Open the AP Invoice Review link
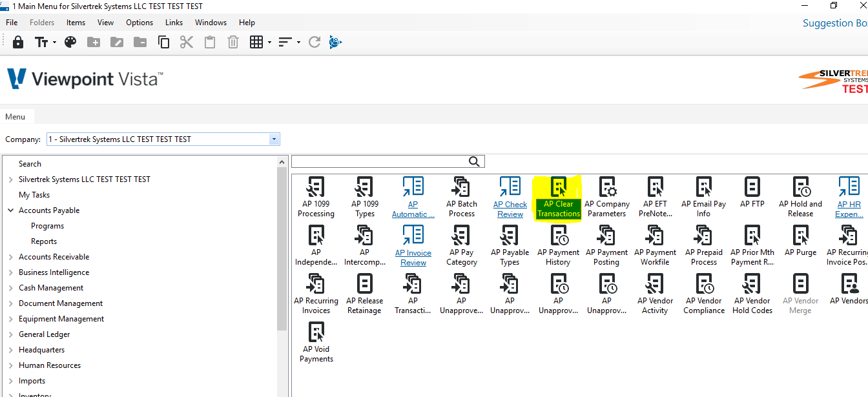The image size is (868, 397). [413, 245]
